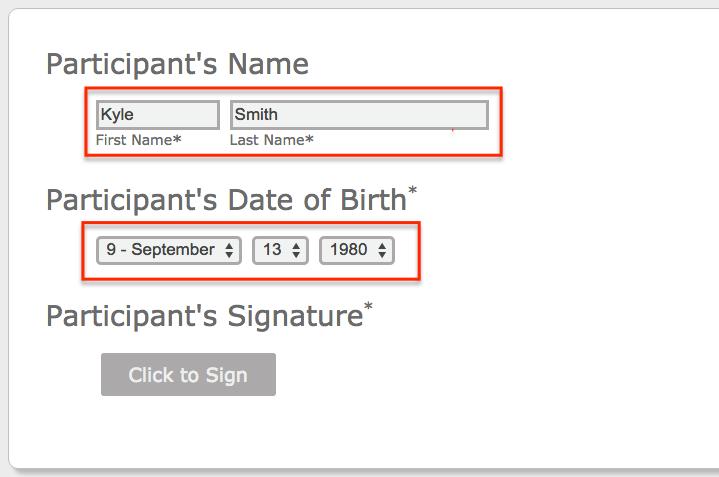Screen dimensions: 719x477
Task: Click the Participant's Date of Birth heading
Action: (x=227, y=200)
